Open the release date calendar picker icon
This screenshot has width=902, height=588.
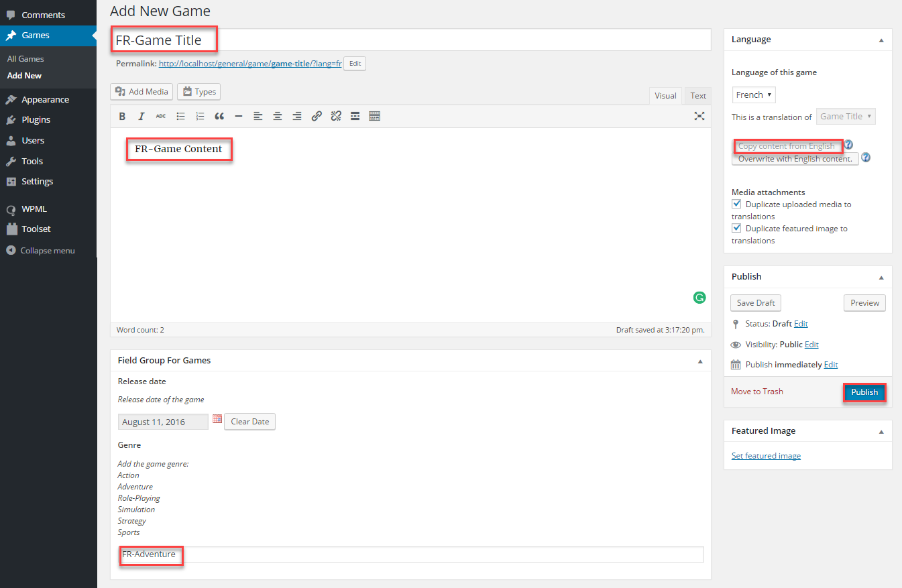tap(217, 419)
